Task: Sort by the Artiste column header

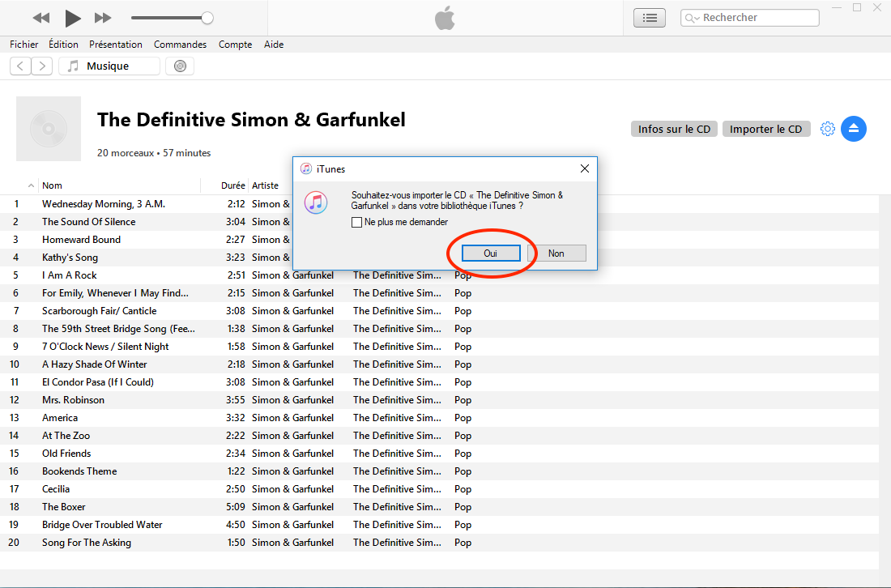Action: [x=266, y=185]
